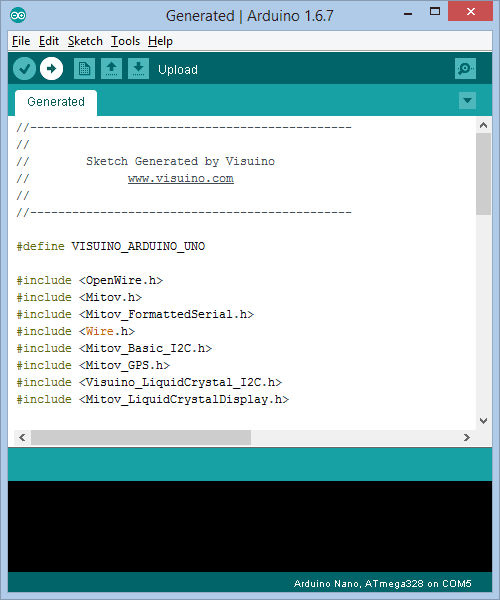Close the Arduino window

coord(471,11)
